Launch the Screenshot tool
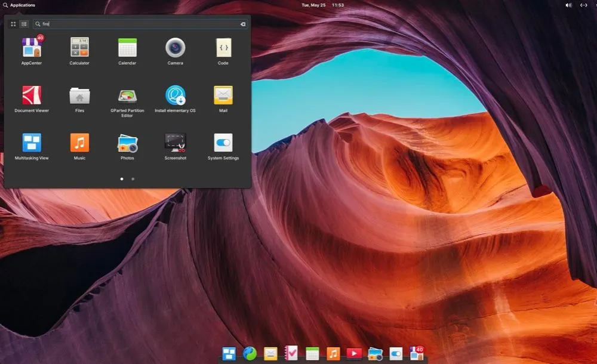Image resolution: width=597 pixels, height=364 pixels. (x=175, y=146)
